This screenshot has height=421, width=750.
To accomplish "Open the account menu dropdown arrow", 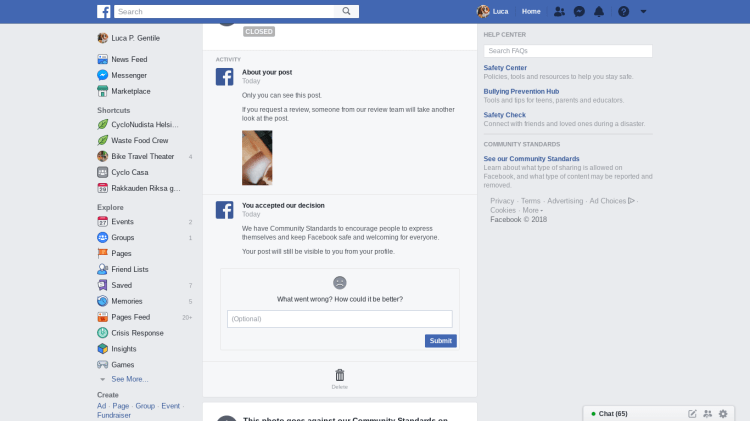I will point(643,12).
